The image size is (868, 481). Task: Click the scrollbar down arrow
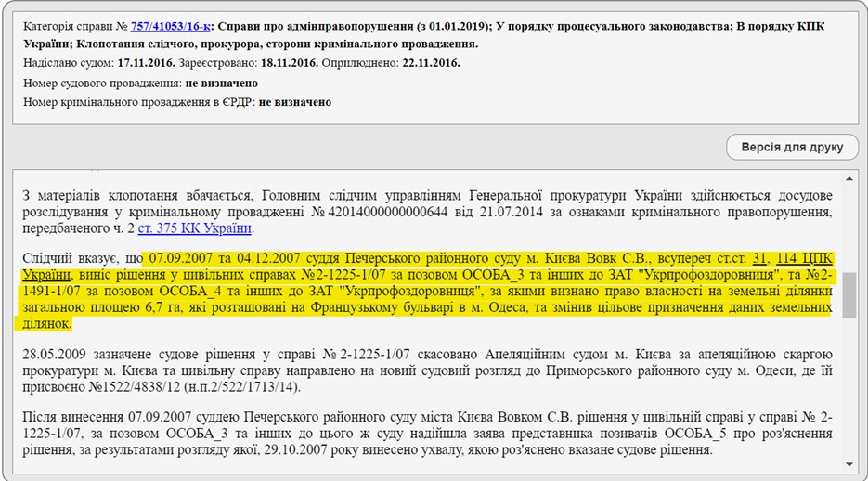(849, 463)
